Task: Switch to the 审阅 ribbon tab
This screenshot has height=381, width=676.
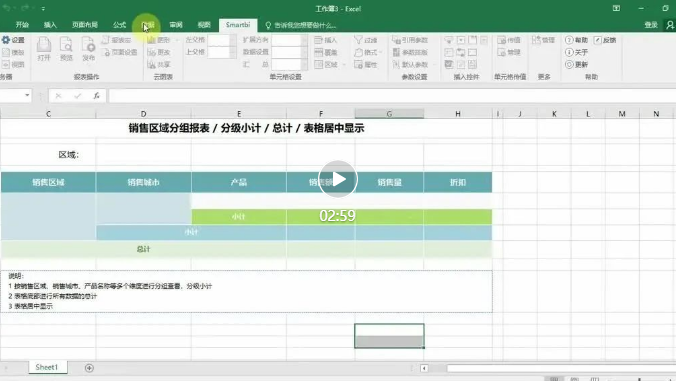Action: point(176,25)
